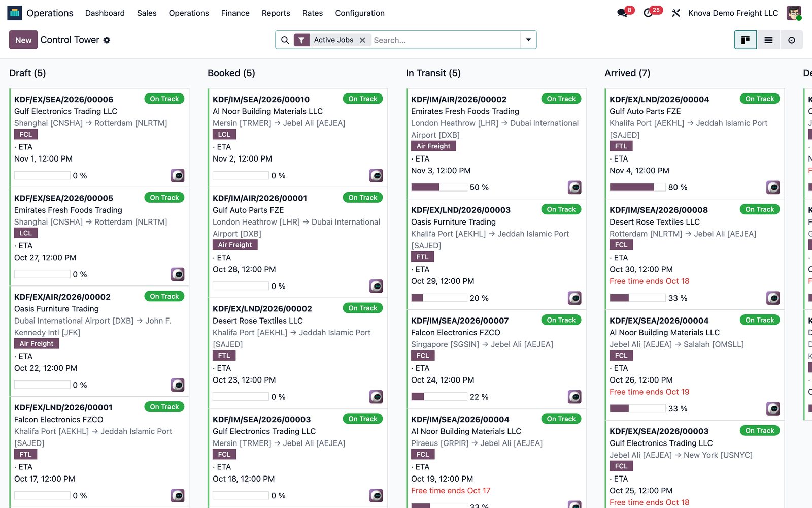This screenshot has height=508, width=812.
Task: Open the debug tools icon
Action: tap(676, 13)
